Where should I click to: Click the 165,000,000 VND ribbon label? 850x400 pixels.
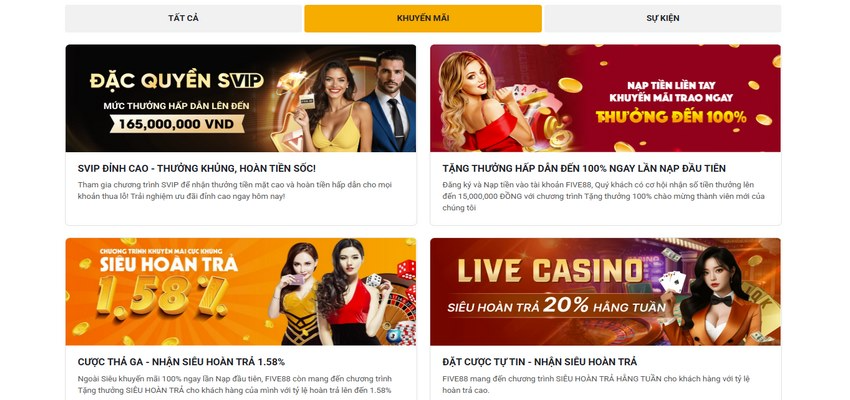pyautogui.click(x=177, y=124)
